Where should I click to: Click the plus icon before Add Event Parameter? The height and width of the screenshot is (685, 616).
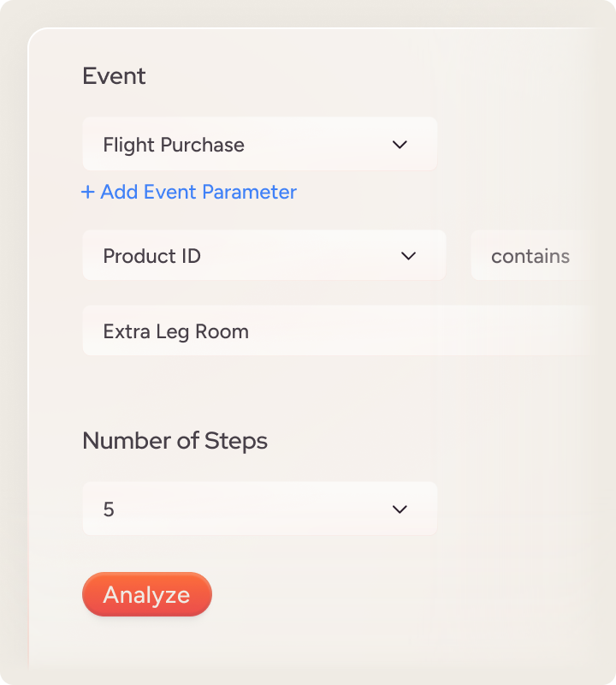click(x=87, y=192)
